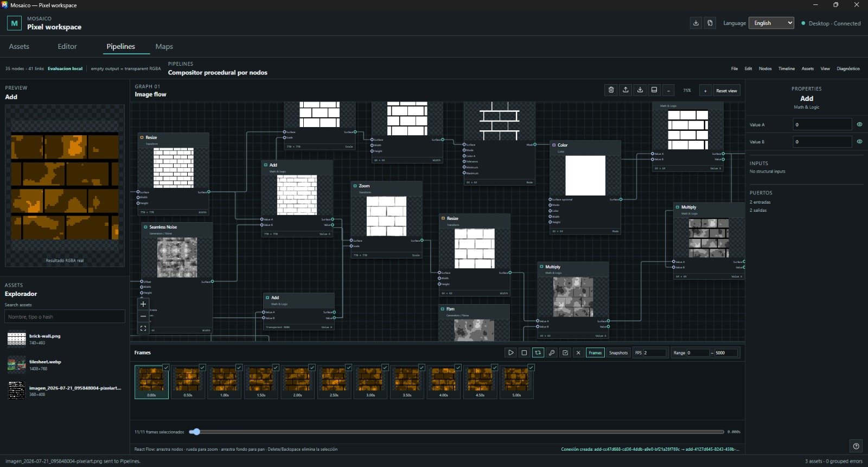Image resolution: width=868 pixels, height=467 pixels.
Task: Click the Range start field showing 0
Action: (698, 352)
